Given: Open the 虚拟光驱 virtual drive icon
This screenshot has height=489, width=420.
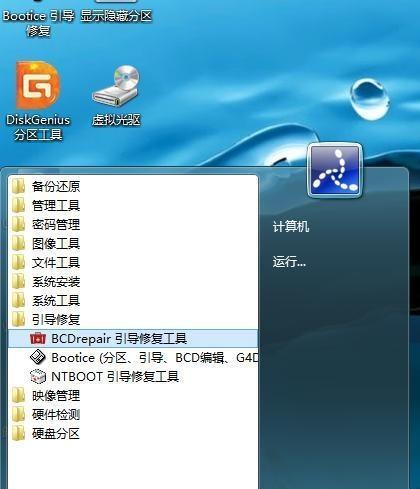Looking at the screenshot, I should (116, 96).
